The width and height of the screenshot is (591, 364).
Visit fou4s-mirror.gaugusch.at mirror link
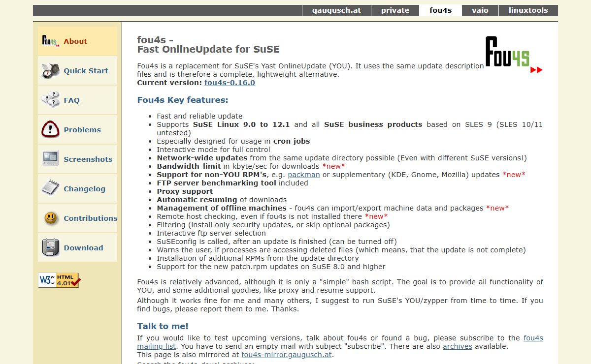[x=287, y=355]
